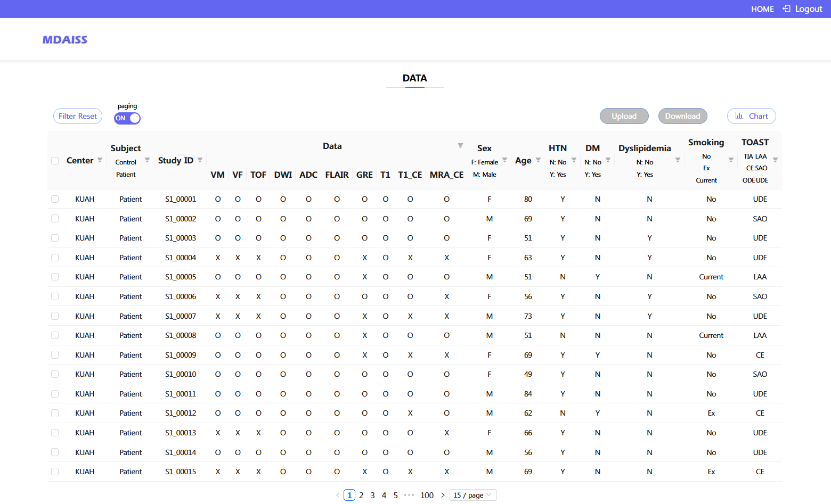Click the Dyslipidemia filter icon
The height and width of the screenshot is (504, 831).
coord(678,160)
